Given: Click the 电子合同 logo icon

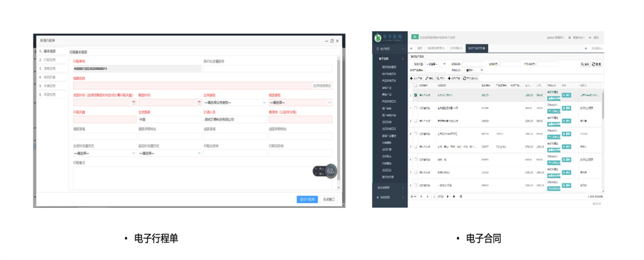Looking at the screenshot, I should click(378, 38).
